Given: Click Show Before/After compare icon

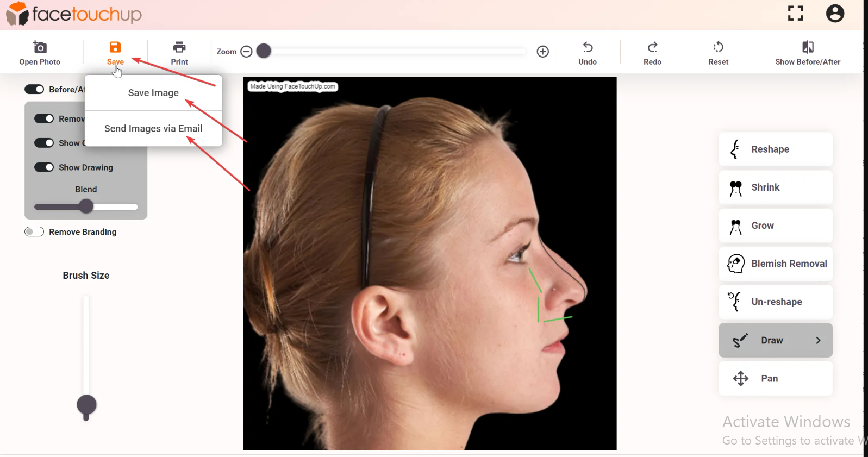Looking at the screenshot, I should click(808, 47).
